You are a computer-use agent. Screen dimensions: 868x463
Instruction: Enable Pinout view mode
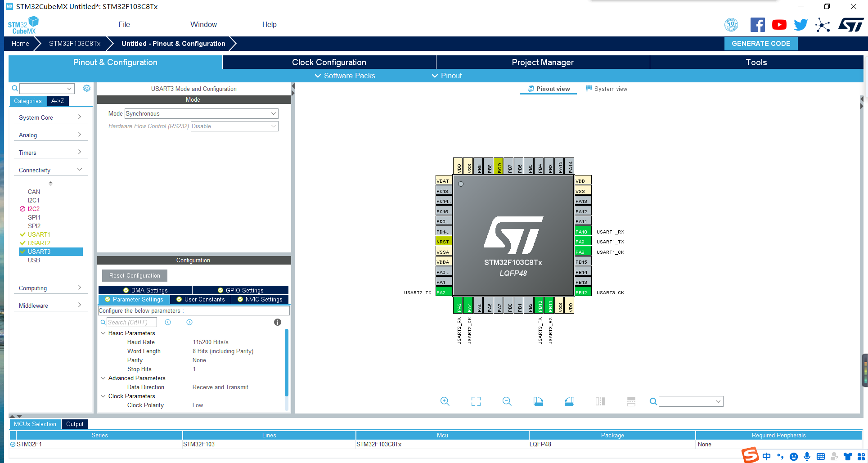(548, 89)
